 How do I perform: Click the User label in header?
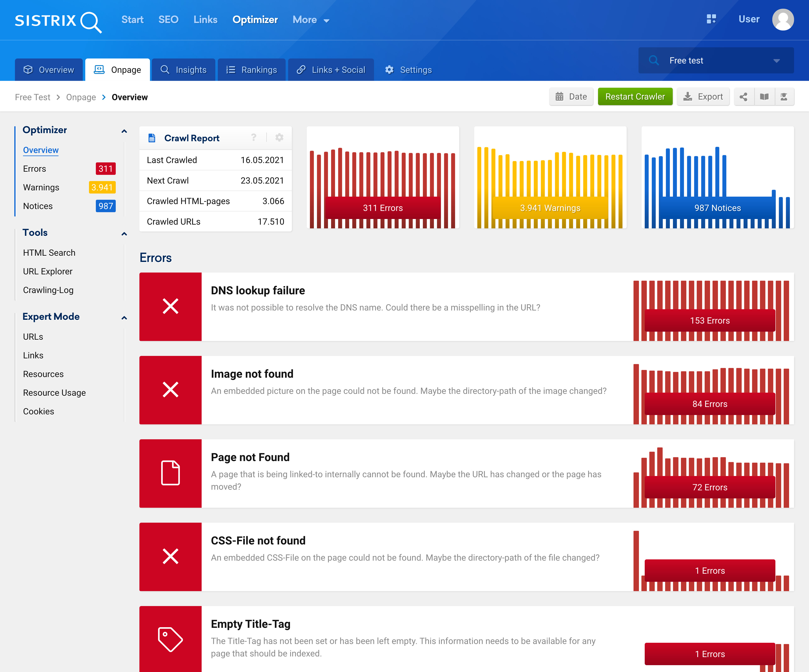[748, 19]
